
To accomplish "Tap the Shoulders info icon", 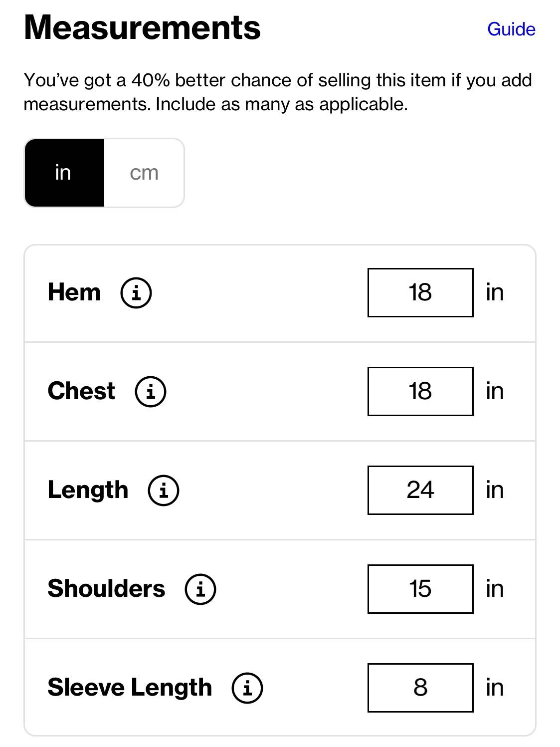I will (x=200, y=589).
